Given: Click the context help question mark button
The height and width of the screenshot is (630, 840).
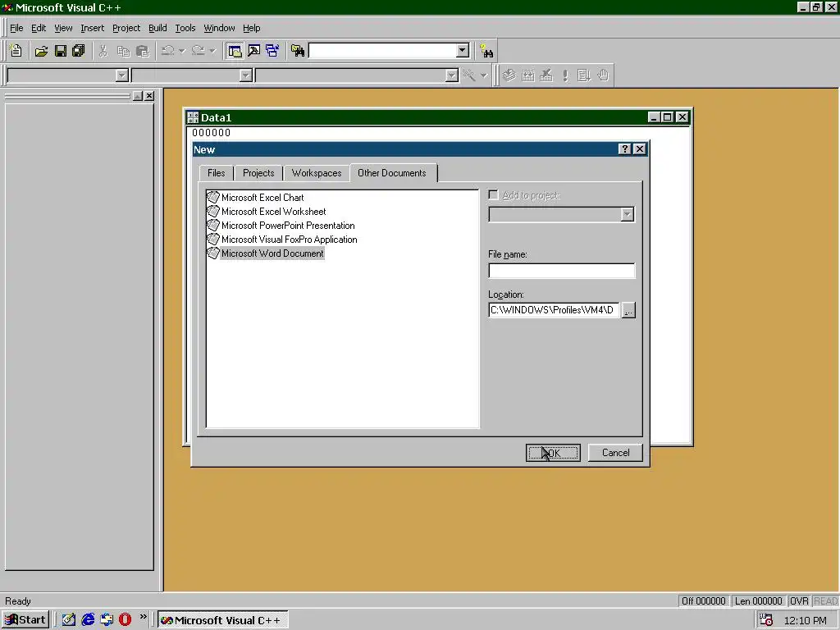Looking at the screenshot, I should 624,149.
